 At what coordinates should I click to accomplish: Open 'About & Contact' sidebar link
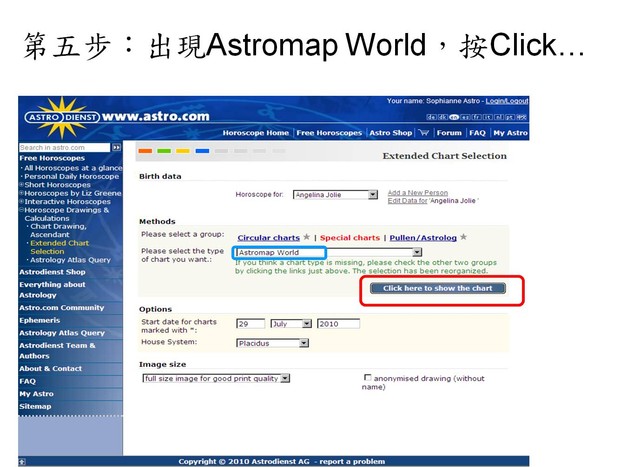(51, 368)
